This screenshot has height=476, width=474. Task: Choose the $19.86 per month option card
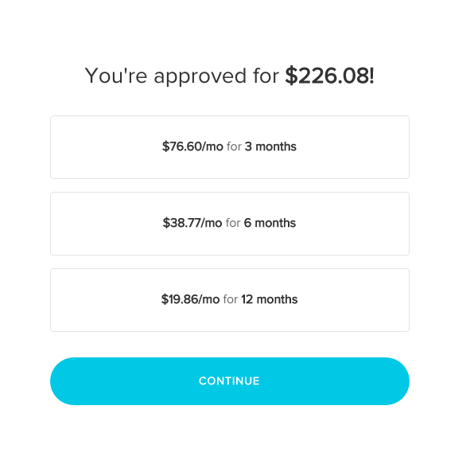pos(230,300)
